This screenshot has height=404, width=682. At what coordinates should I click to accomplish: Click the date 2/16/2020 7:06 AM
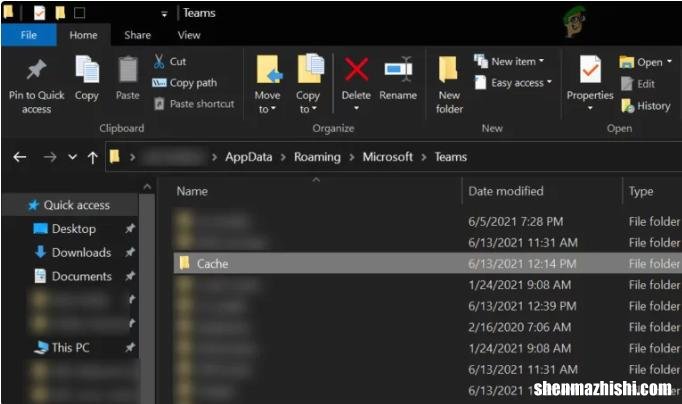(519, 327)
